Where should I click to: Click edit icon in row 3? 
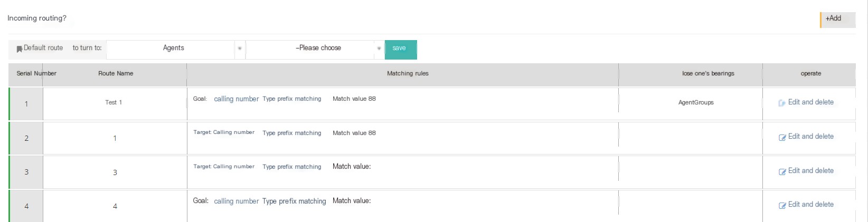782,171
